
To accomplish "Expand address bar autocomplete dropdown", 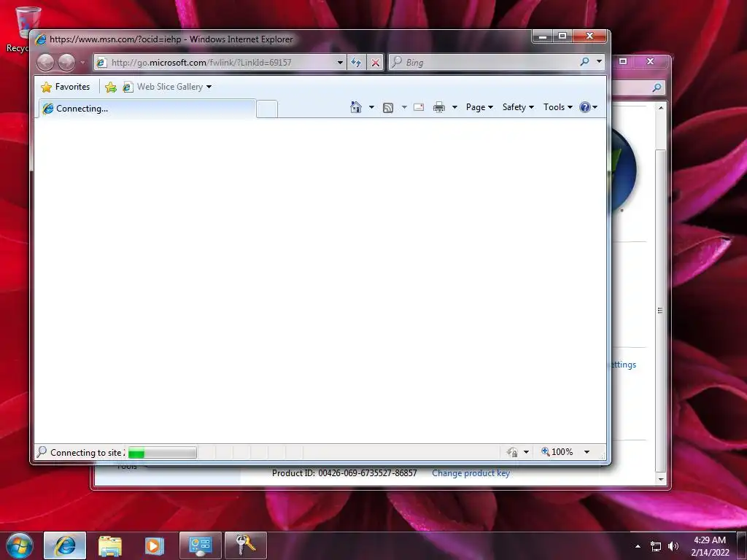I will pyautogui.click(x=340, y=63).
